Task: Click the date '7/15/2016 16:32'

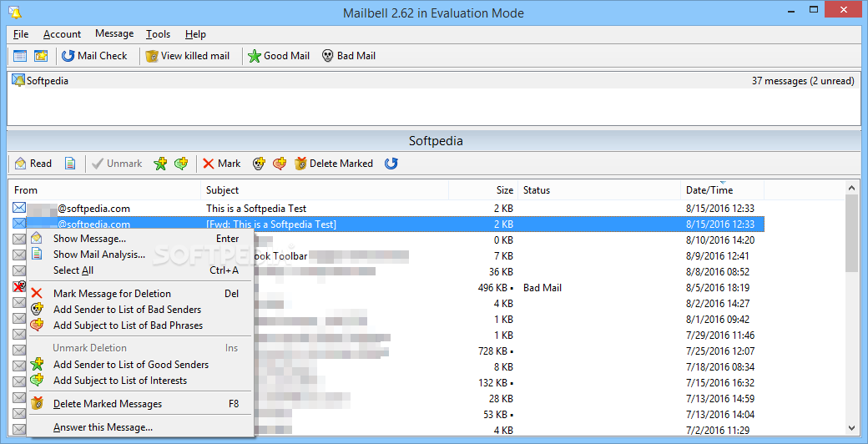Action: [x=720, y=382]
